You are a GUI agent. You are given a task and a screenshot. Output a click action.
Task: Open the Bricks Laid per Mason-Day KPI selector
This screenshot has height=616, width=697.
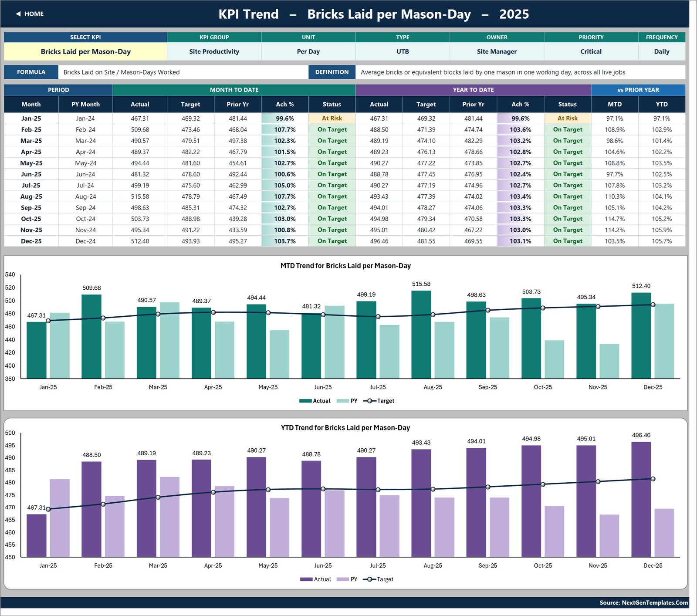pyautogui.click(x=85, y=51)
